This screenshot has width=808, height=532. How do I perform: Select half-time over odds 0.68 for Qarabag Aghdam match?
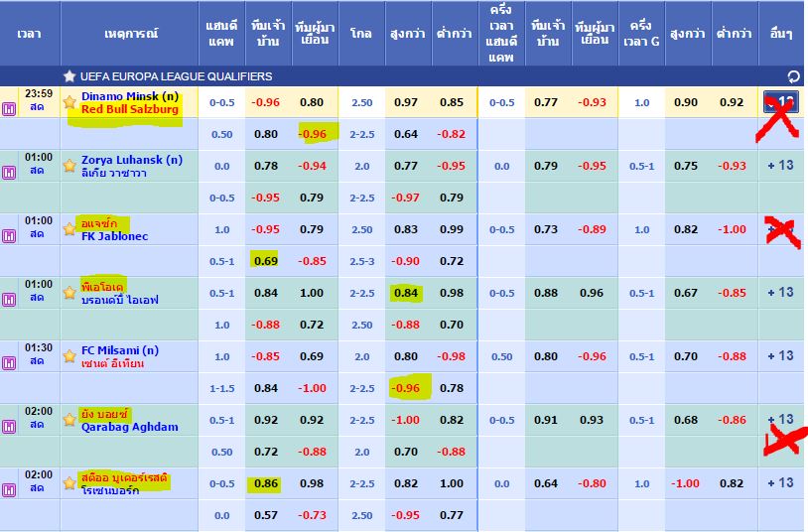[686, 420]
